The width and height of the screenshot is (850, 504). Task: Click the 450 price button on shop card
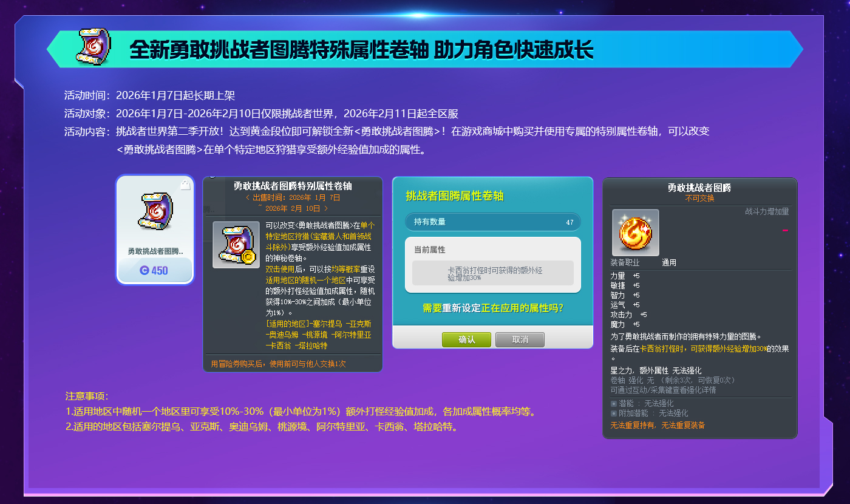pyautogui.click(x=155, y=270)
